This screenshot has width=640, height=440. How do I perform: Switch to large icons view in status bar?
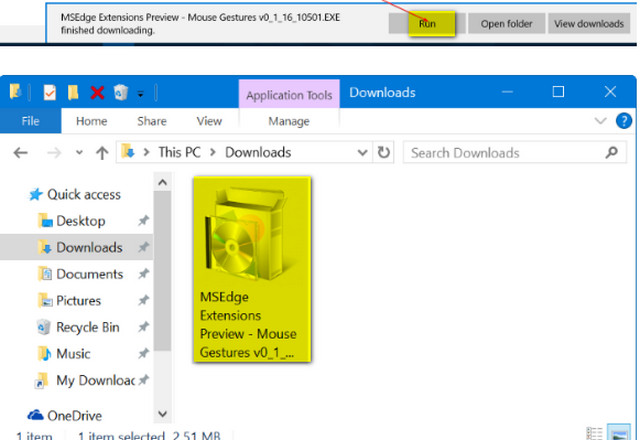619,433
